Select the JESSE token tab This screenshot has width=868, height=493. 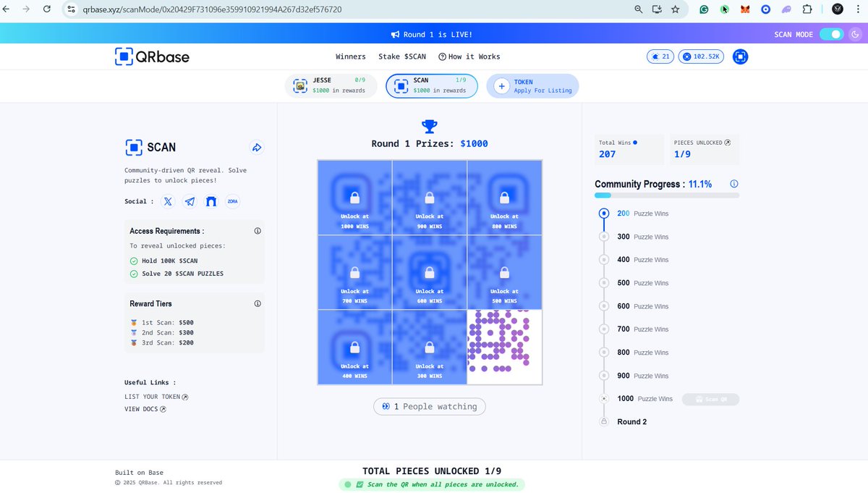pyautogui.click(x=331, y=85)
